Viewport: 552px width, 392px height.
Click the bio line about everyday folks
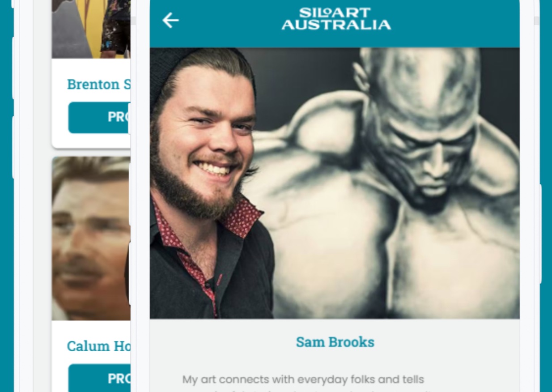[x=303, y=379]
